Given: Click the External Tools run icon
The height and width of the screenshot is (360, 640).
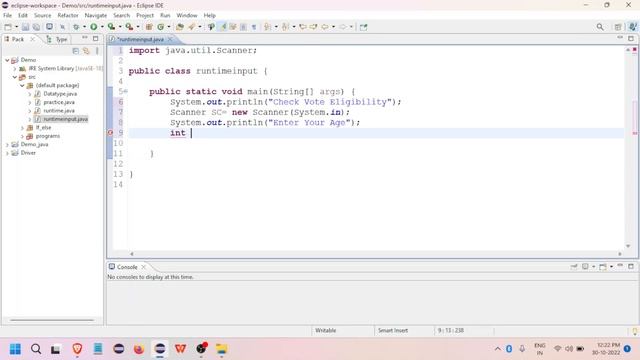Looking at the screenshot, I should [129, 27].
